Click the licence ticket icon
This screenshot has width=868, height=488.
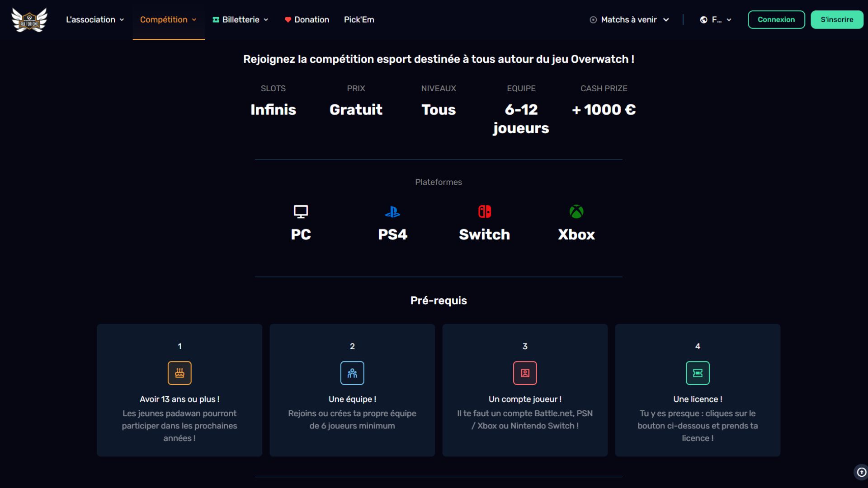pos(698,373)
